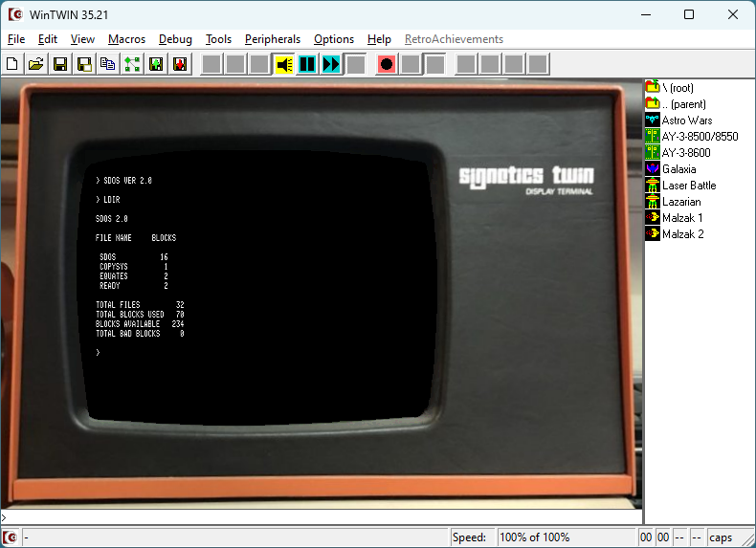Screen dimensions: 756x548
Task: Click the "100% of 100%" speed readout
Action: click(566, 537)
